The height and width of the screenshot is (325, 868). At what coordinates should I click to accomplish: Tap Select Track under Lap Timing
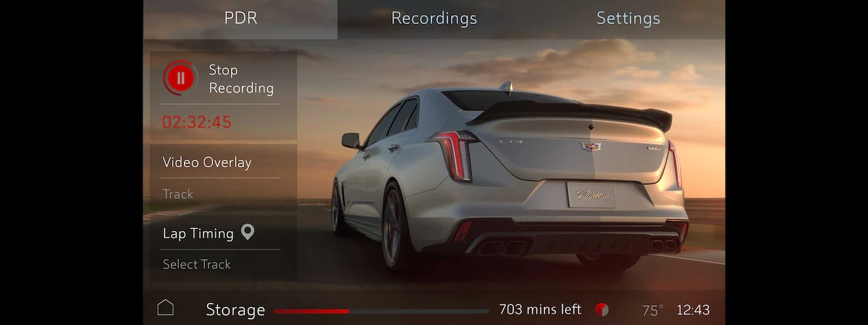point(197,264)
